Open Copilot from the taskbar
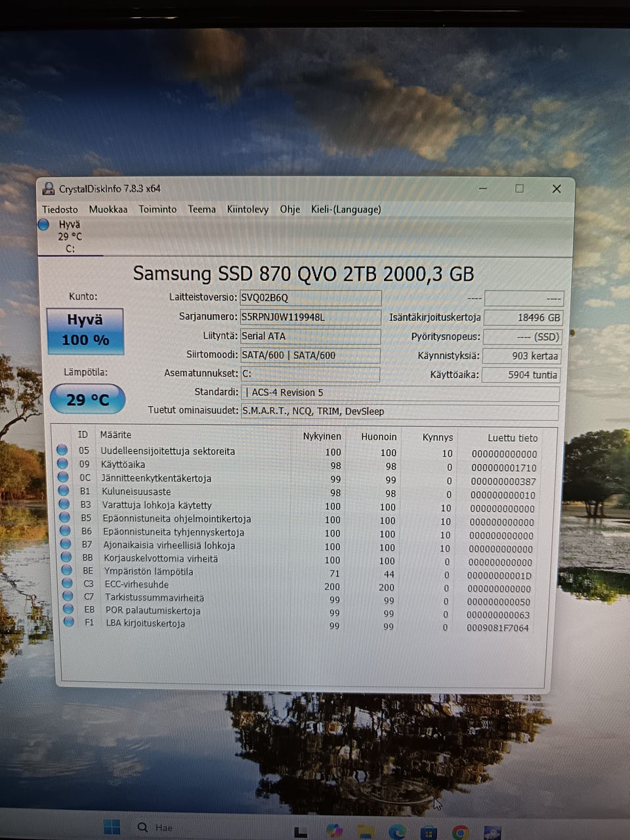 tap(334, 831)
